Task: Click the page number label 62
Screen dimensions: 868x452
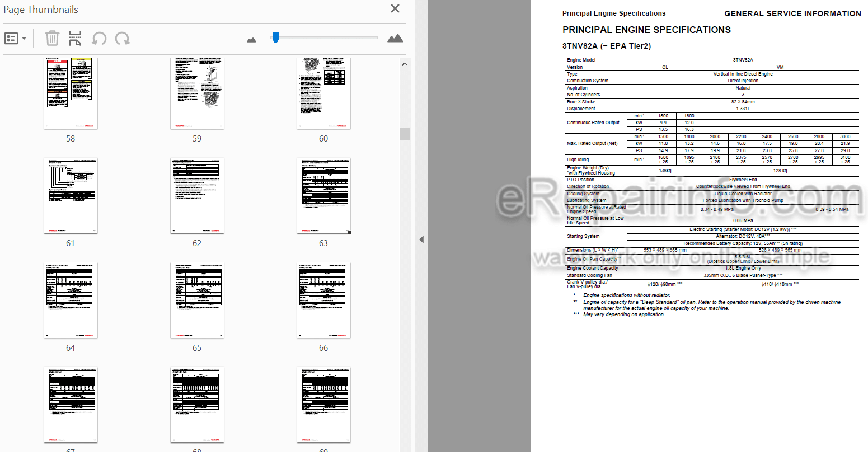Action: tap(197, 243)
